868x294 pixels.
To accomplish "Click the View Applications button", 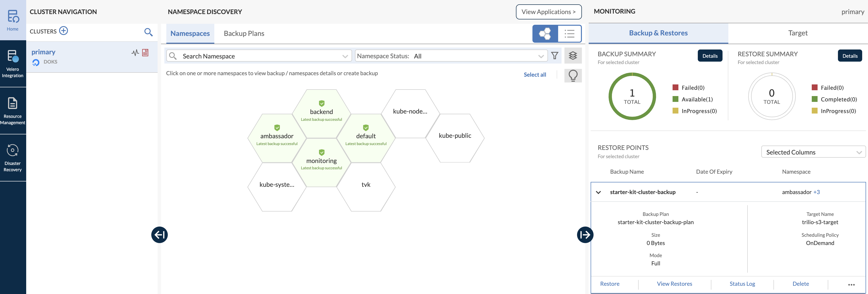I will click(549, 12).
